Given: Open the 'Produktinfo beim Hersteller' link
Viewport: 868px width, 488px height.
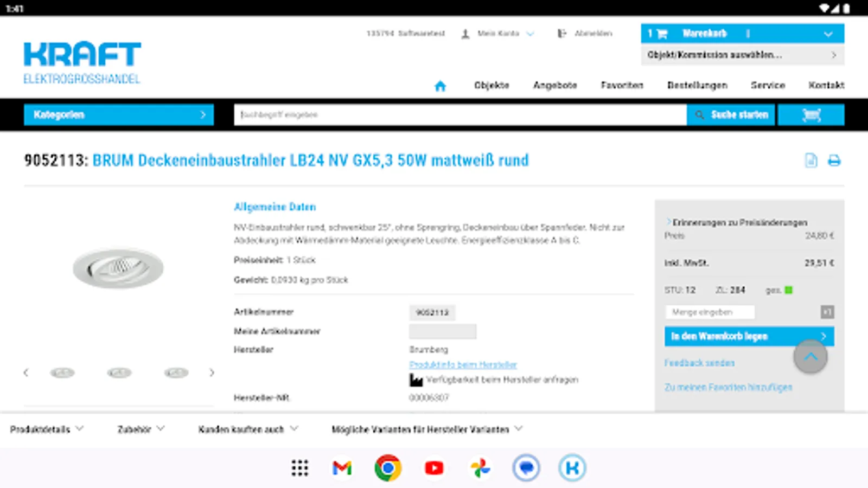Looking at the screenshot, I should 463,364.
